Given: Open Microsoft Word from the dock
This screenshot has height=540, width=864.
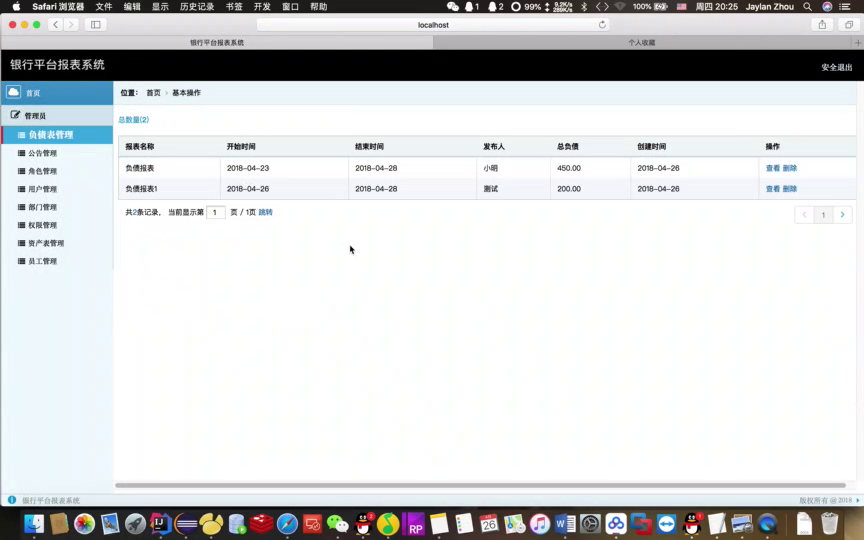Looking at the screenshot, I should (565, 523).
